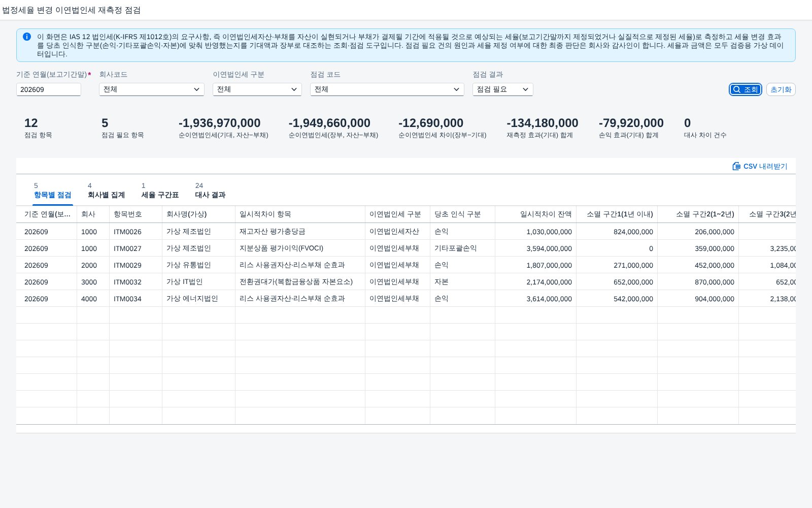Click the 가상 유통법인 cell
Image resolution: width=812 pixels, height=508 pixels.
[198, 265]
